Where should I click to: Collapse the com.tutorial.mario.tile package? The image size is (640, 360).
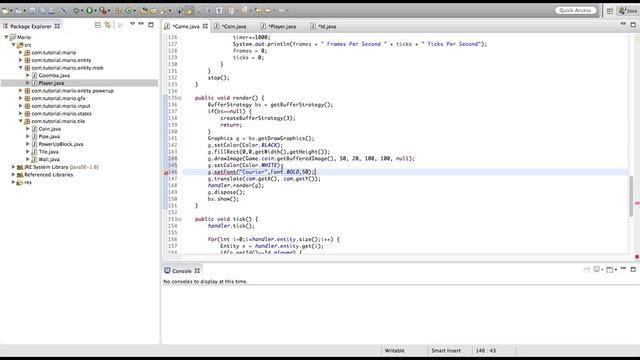pos(21,121)
